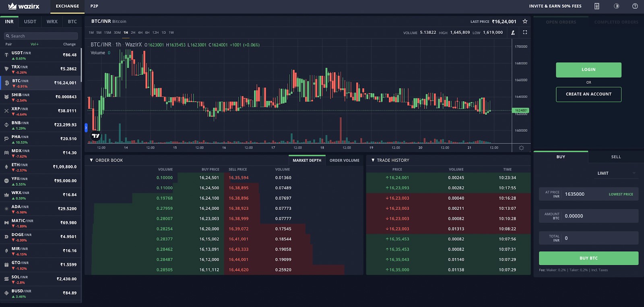The image size is (644, 307).
Task: Set chart interval to 2H
Action: pos(133,33)
